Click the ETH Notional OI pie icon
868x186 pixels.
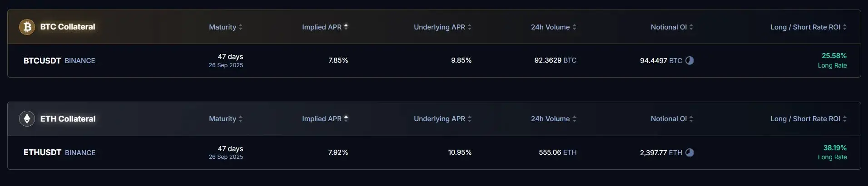click(689, 152)
